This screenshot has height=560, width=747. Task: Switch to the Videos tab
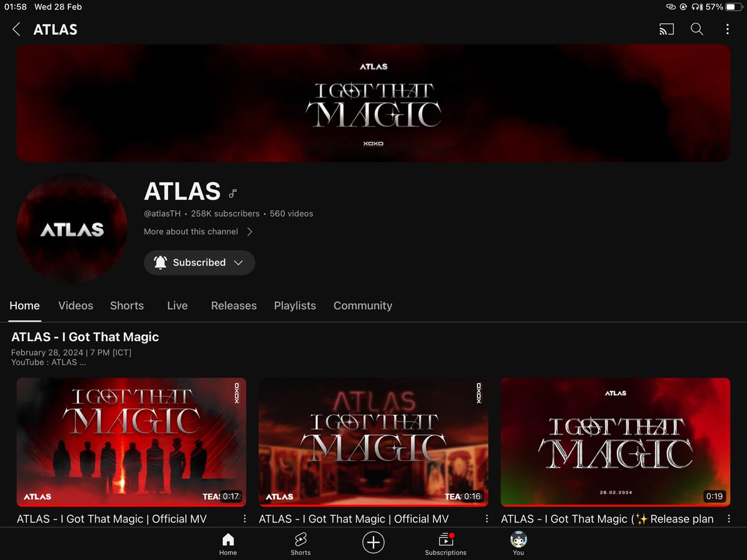[x=75, y=306]
